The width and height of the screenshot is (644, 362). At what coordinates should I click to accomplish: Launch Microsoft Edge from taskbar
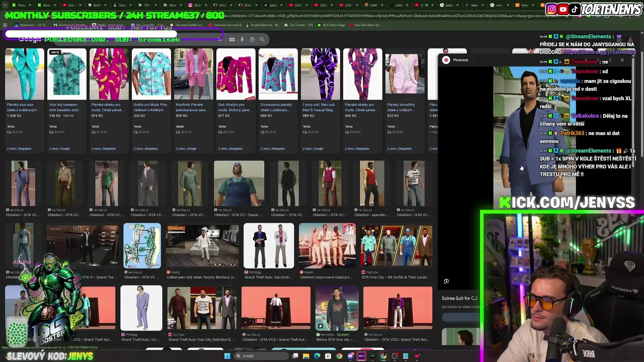(x=317, y=356)
